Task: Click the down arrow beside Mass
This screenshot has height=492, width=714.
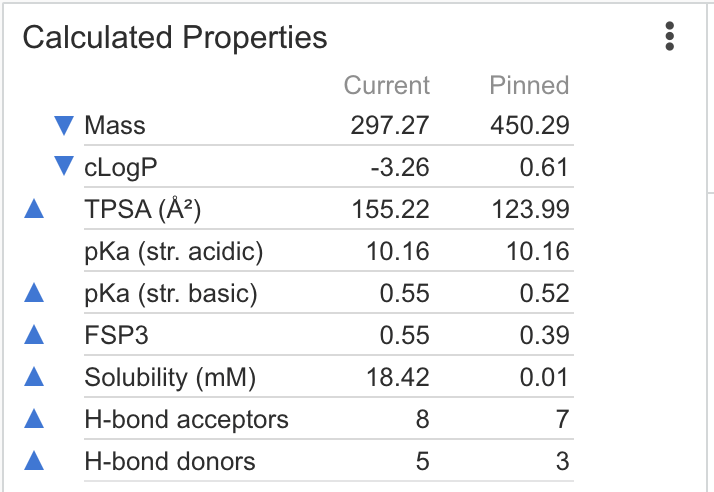Action: (x=65, y=126)
